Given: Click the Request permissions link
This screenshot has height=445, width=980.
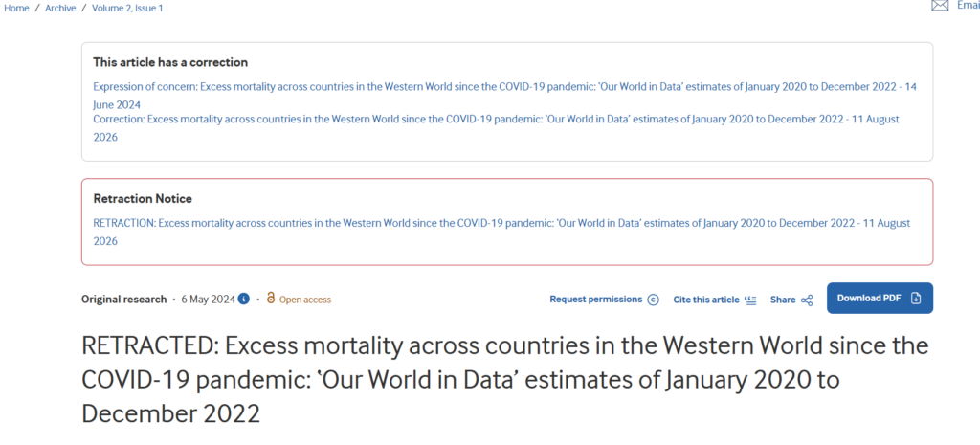Looking at the screenshot, I should [595, 300].
